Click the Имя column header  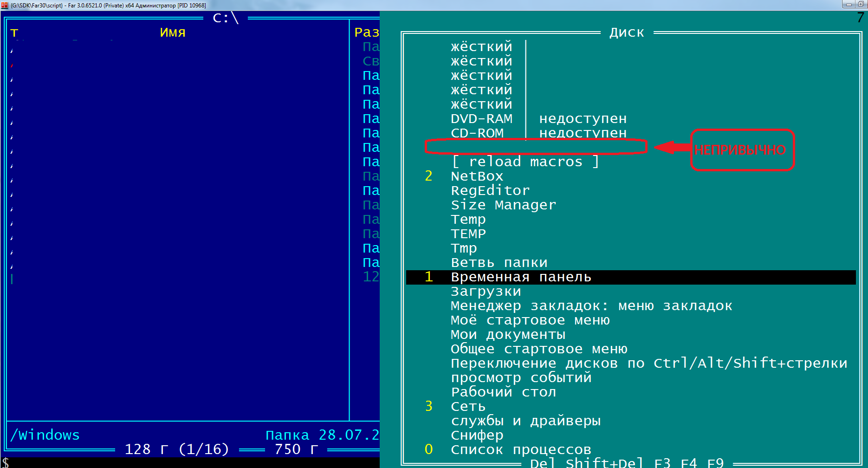tap(172, 32)
